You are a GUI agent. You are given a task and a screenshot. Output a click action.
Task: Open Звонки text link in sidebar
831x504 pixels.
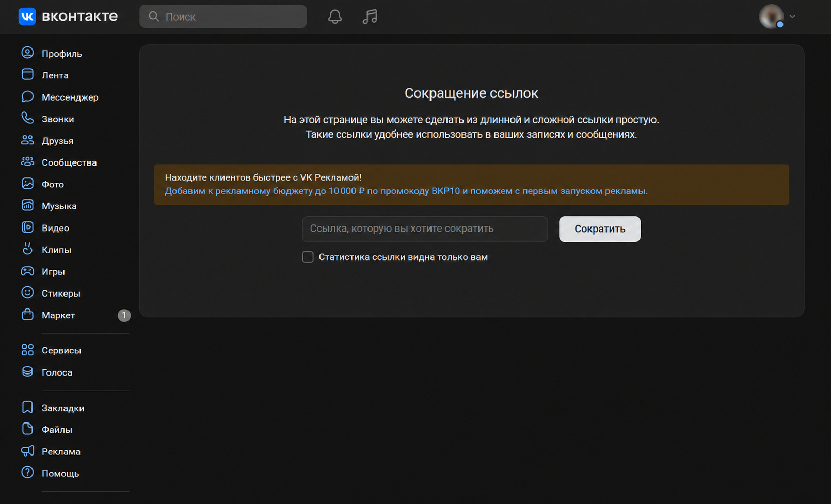pyautogui.click(x=58, y=119)
